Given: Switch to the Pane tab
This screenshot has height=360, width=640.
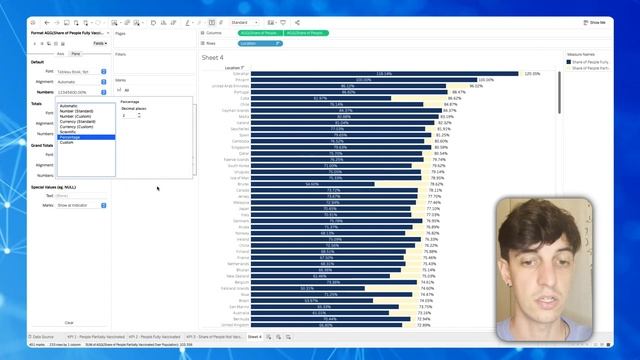Looking at the screenshot, I should click(76, 54).
